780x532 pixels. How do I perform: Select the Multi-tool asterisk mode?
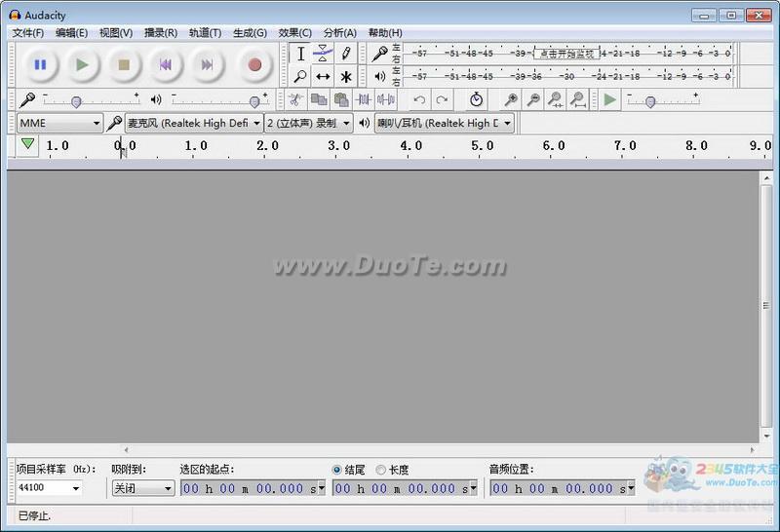pyautogui.click(x=346, y=77)
